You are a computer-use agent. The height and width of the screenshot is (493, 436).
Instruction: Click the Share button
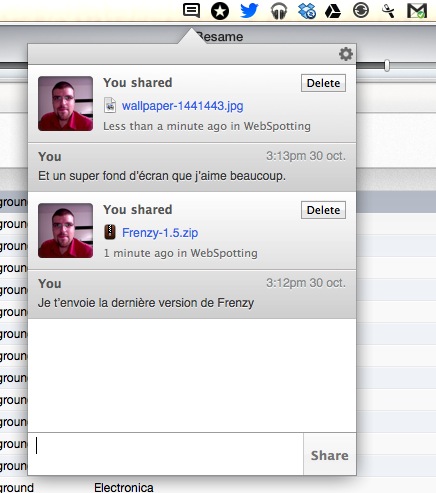click(x=330, y=454)
